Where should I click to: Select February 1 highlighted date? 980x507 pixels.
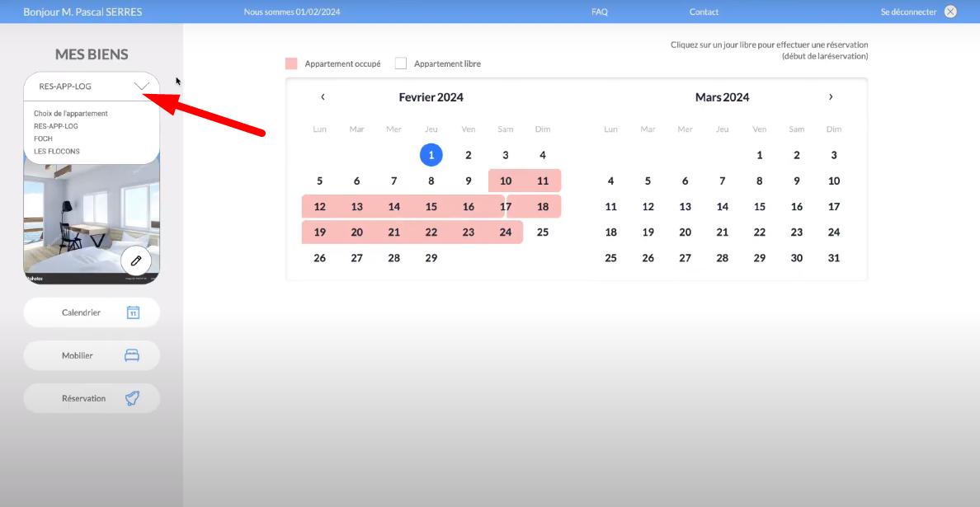click(431, 155)
